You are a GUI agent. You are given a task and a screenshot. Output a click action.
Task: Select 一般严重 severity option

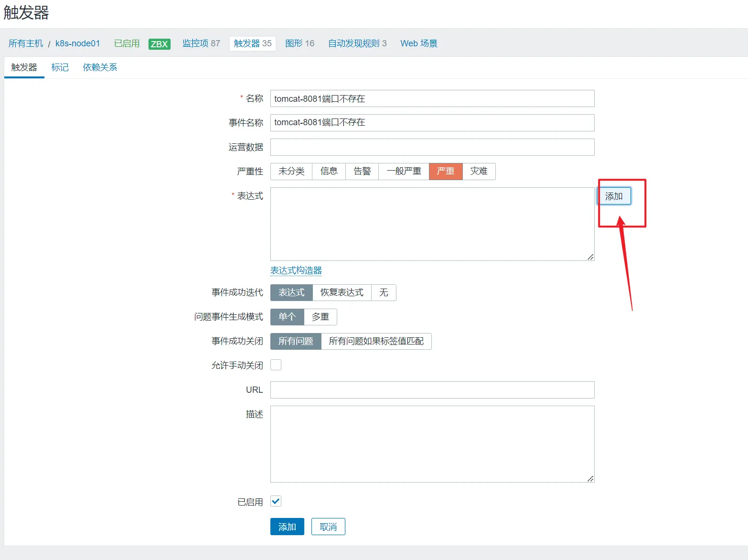404,172
